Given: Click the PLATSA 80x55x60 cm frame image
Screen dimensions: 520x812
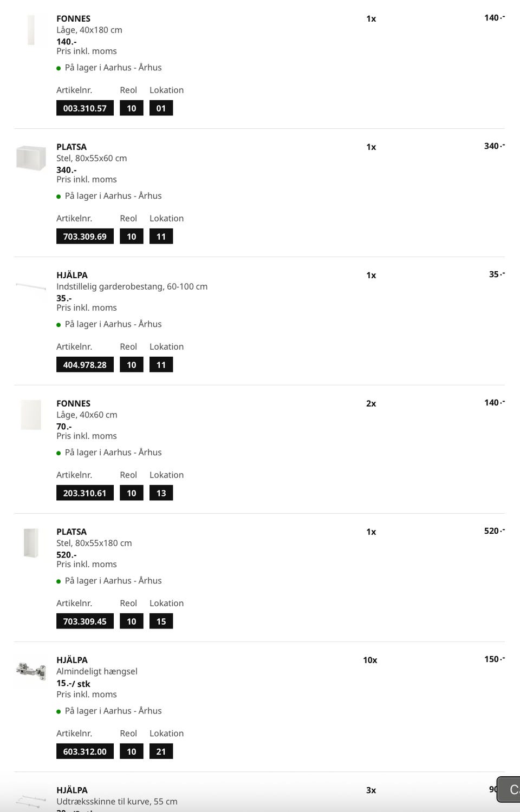Looking at the screenshot, I should point(31,158).
